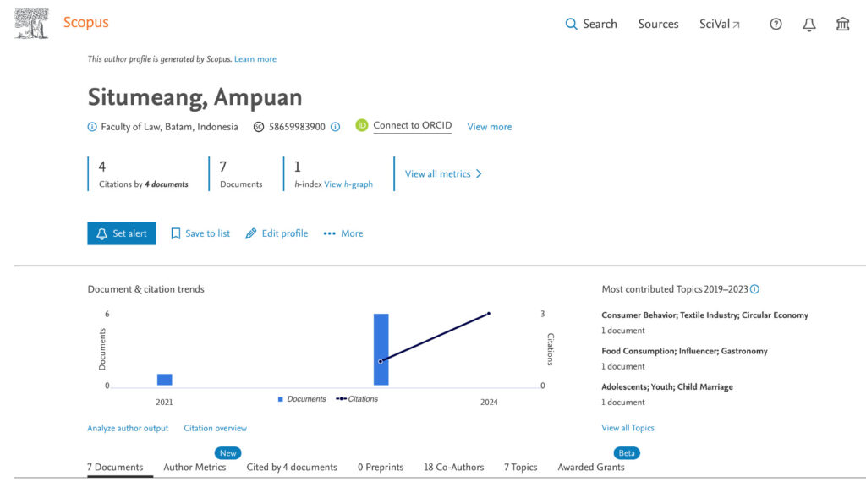Open the Author Metrics tab
This screenshot has height=504, width=866.
195,467
